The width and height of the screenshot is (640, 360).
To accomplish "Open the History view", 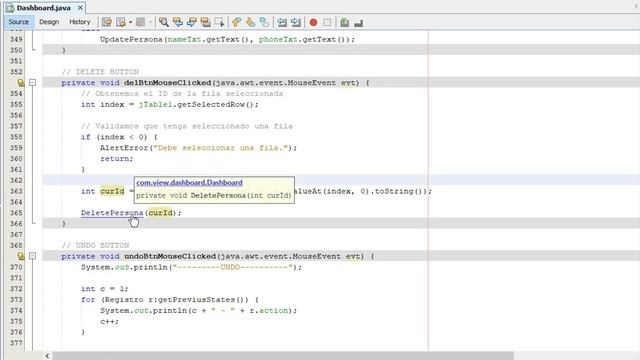I will click(x=80, y=22).
